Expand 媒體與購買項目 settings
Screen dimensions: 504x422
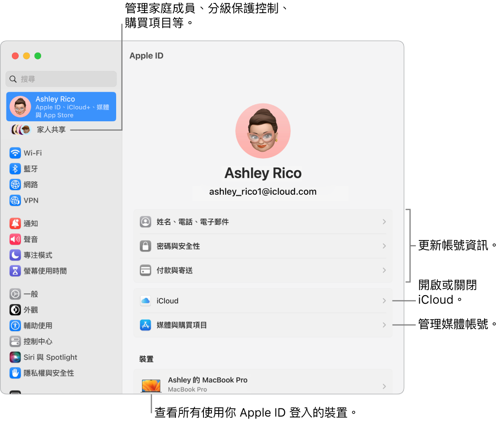(263, 325)
